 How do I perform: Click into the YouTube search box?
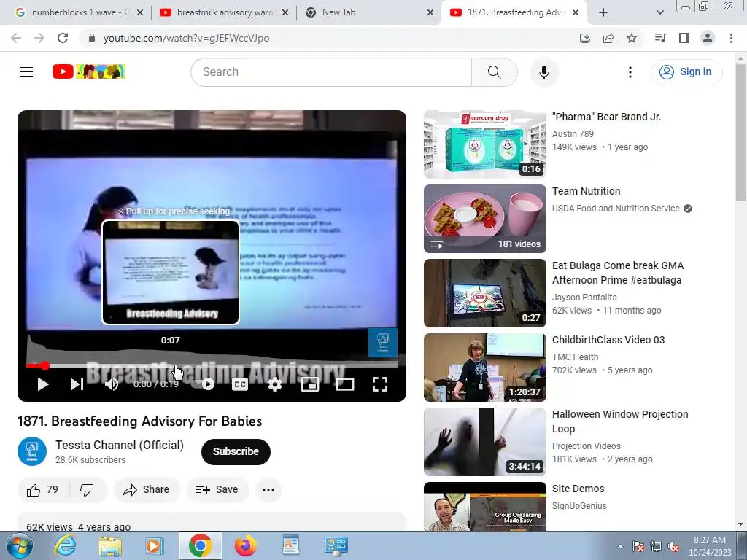pyautogui.click(x=331, y=72)
